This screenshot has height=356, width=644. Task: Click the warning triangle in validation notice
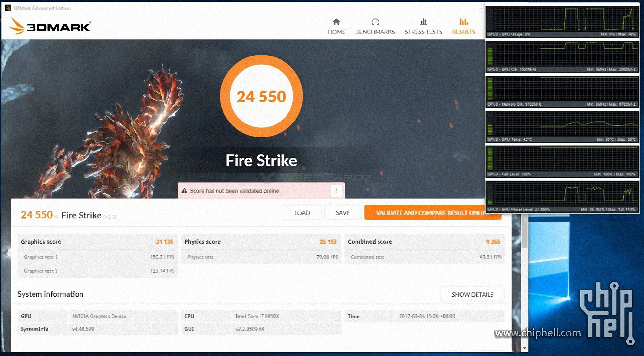pos(184,191)
